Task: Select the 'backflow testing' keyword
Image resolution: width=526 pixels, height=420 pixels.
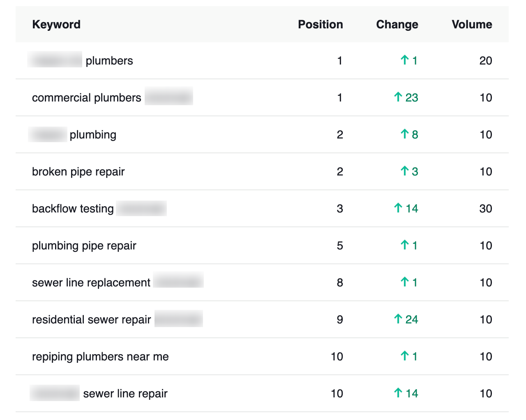Action: [x=73, y=209]
